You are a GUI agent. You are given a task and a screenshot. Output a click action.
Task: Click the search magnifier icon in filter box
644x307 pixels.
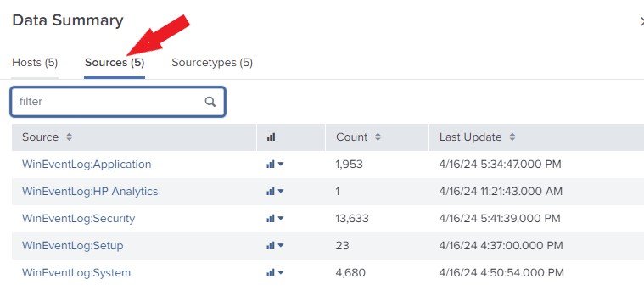(210, 102)
